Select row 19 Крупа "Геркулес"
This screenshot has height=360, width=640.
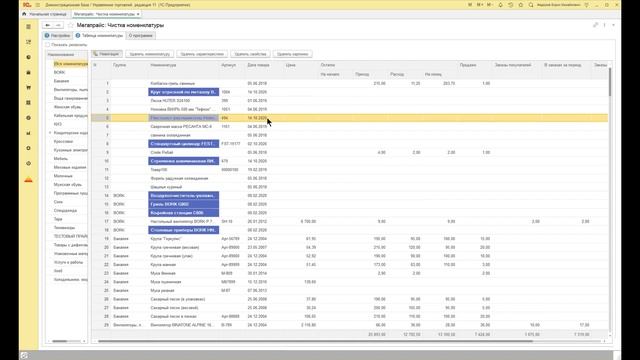pos(349,239)
